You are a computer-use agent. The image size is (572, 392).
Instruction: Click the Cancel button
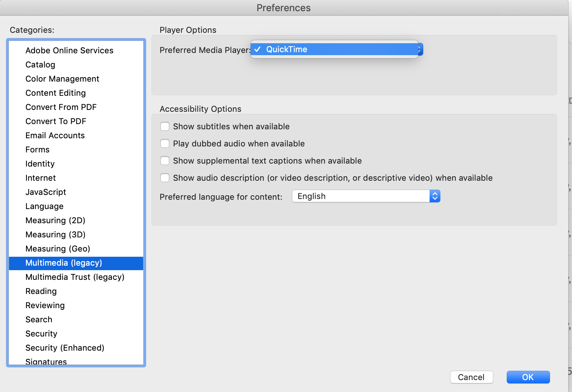(471, 377)
